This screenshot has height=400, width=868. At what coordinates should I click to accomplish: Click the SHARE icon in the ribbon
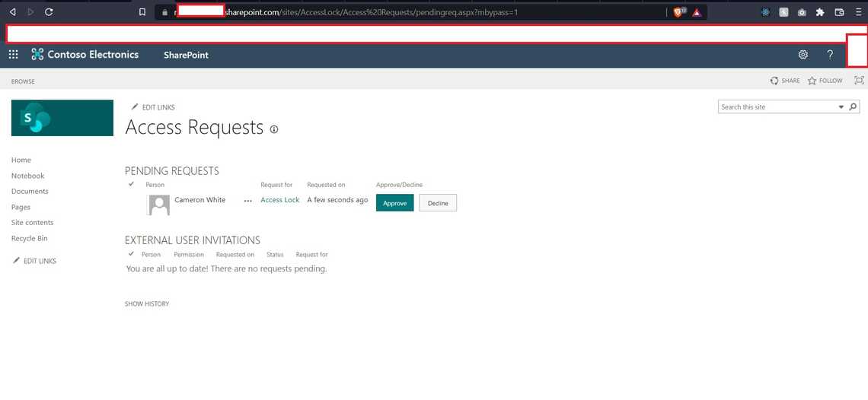tap(774, 81)
